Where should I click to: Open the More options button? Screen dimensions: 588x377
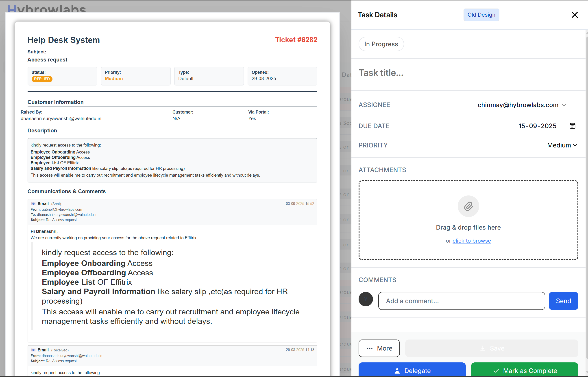(x=379, y=348)
